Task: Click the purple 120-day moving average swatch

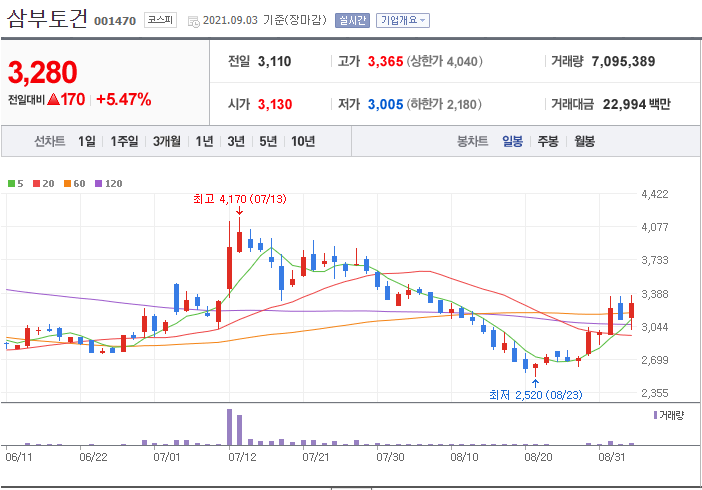Action: coord(98,184)
